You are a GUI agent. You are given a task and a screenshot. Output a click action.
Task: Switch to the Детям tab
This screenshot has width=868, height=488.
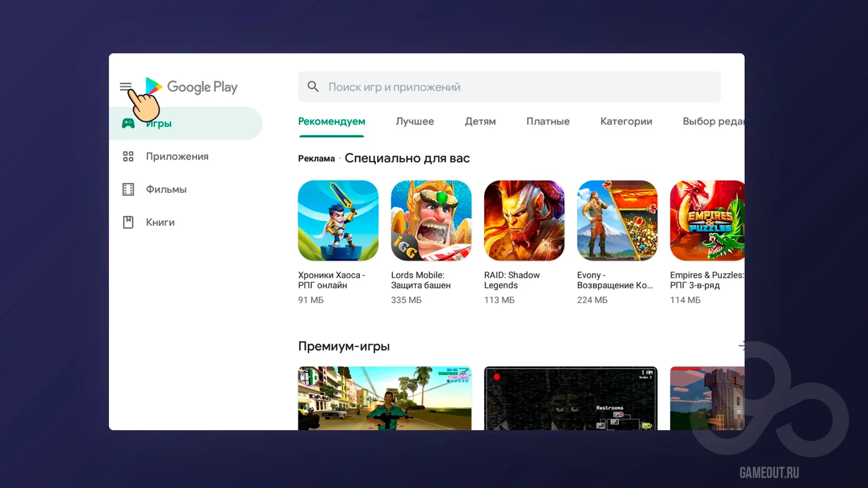(480, 121)
